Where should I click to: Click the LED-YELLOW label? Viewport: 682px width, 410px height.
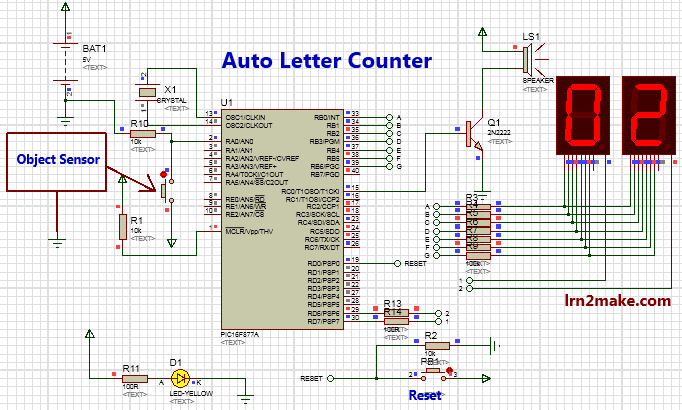pyautogui.click(x=191, y=393)
